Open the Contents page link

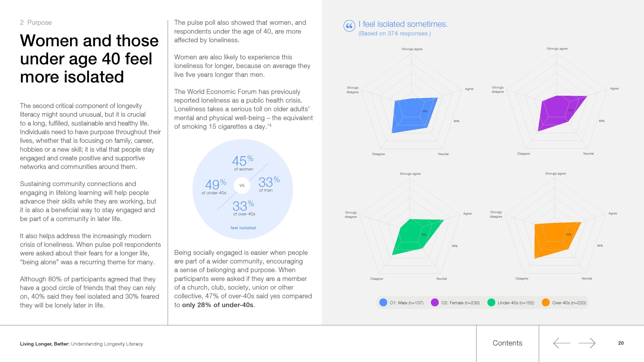pos(507,343)
